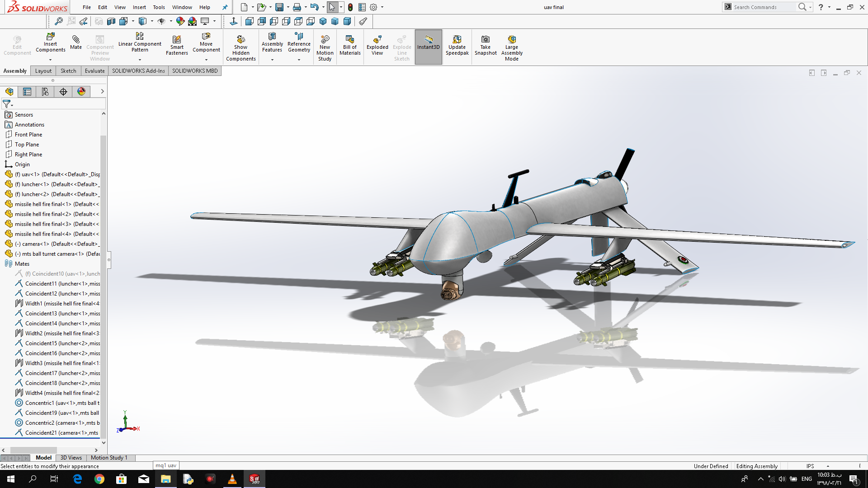Image resolution: width=868 pixels, height=488 pixels.
Task: Expand the Reference Geometry dropdown arrow
Action: pos(299,60)
